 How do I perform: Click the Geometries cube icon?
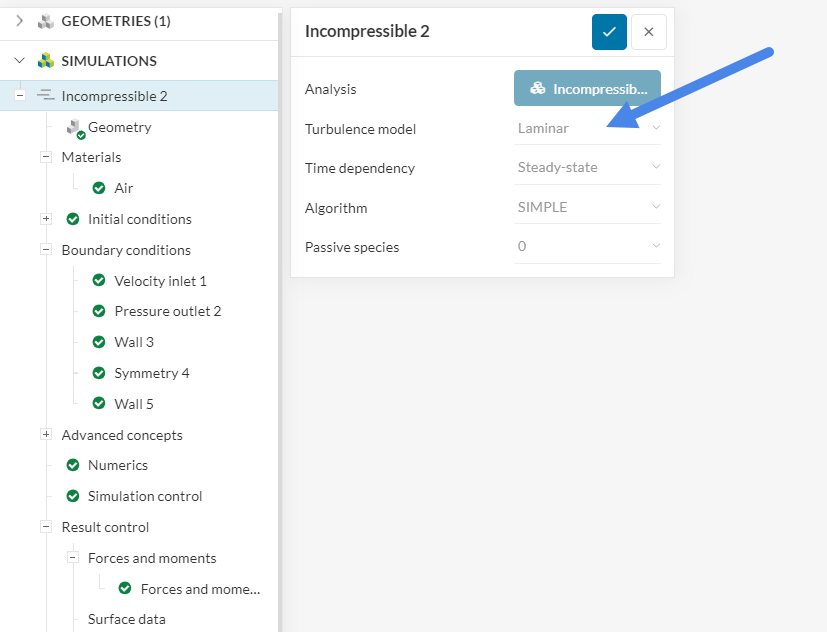(46, 20)
